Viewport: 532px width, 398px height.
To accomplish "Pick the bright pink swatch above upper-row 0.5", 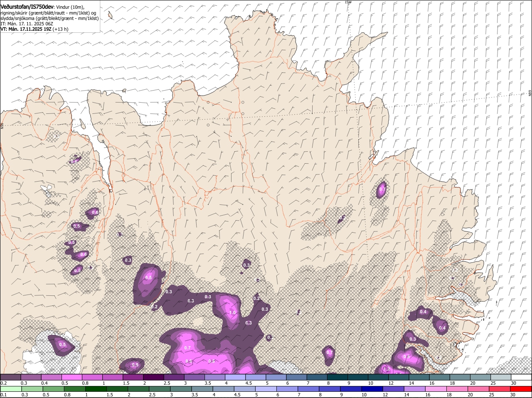I will click(x=71, y=377).
